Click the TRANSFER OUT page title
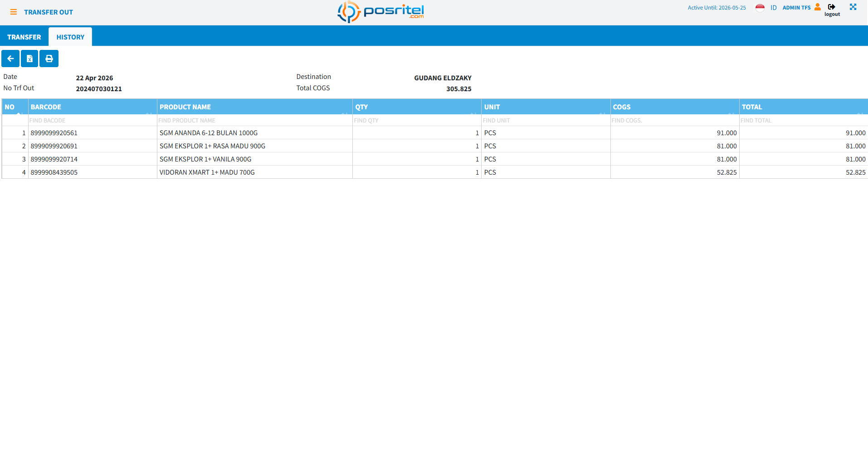Screen dimensions: 868x450 point(49,12)
